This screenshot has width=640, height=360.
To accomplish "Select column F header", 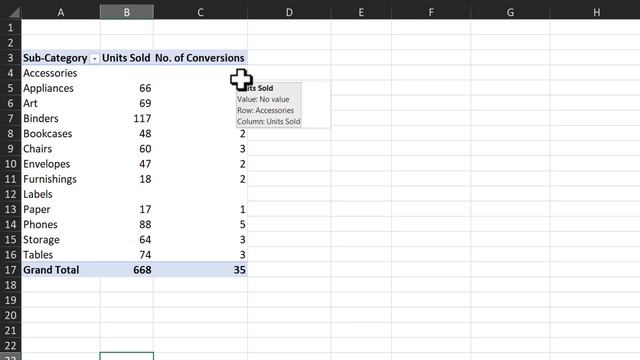I will 431,12.
